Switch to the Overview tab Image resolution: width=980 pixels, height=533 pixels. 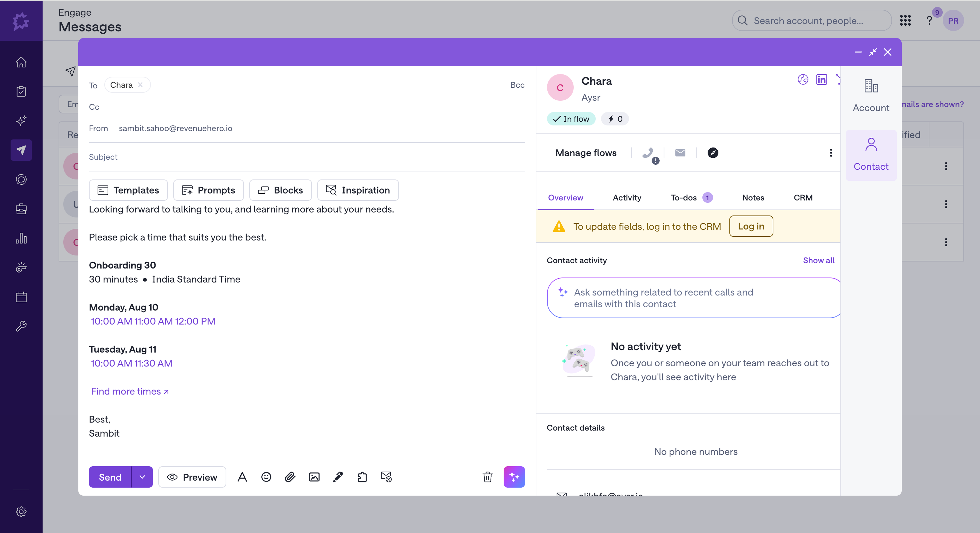[566, 198]
